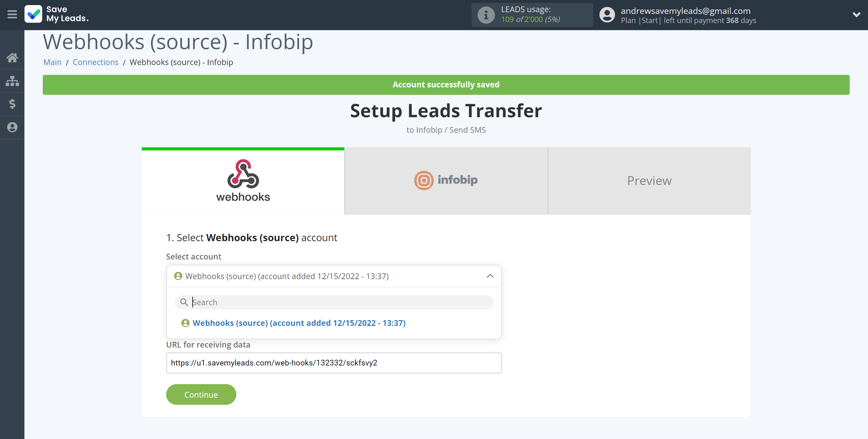This screenshot has width=868, height=439.
Task: Click the LEADS usage info icon
Action: pyautogui.click(x=486, y=15)
